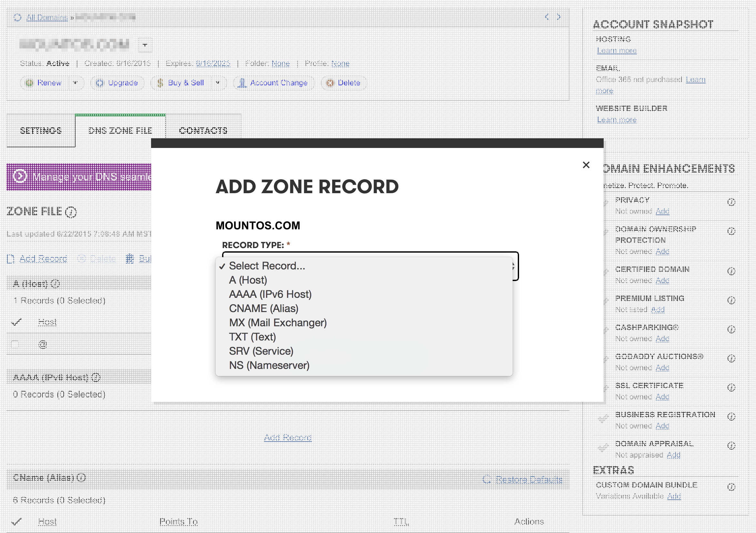Image resolution: width=756 pixels, height=533 pixels.
Task: Click the Profile None link
Action: (340, 63)
